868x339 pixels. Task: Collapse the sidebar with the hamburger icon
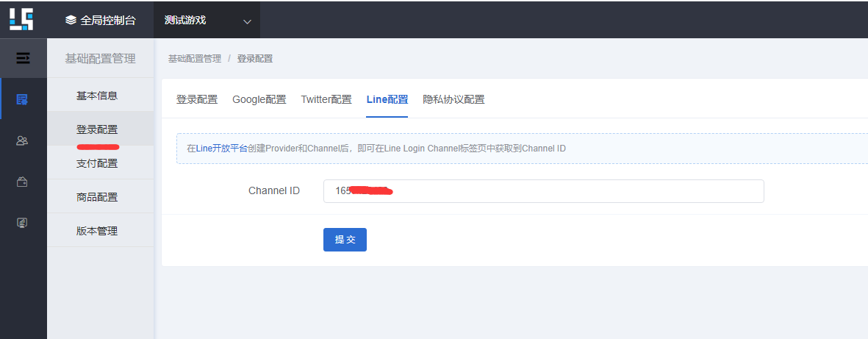23,57
